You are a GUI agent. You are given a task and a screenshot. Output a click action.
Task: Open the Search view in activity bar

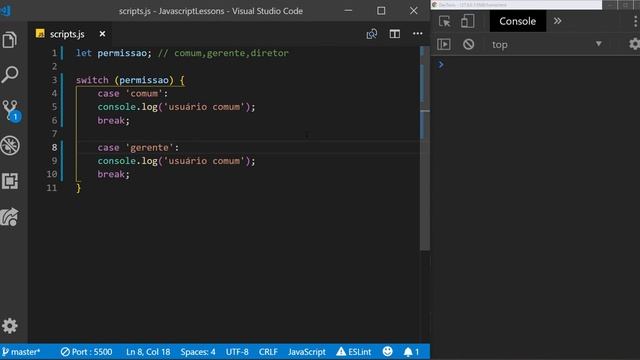coord(10,75)
